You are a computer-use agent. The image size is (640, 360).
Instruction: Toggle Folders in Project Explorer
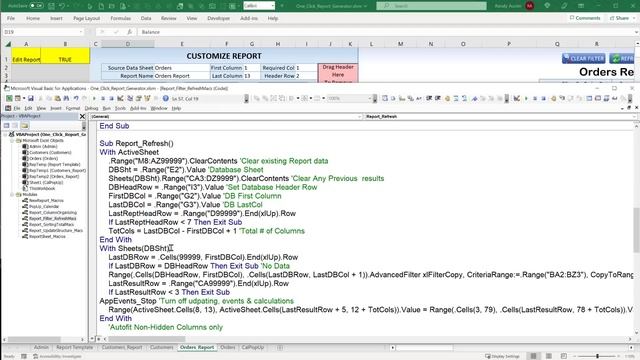[24, 126]
